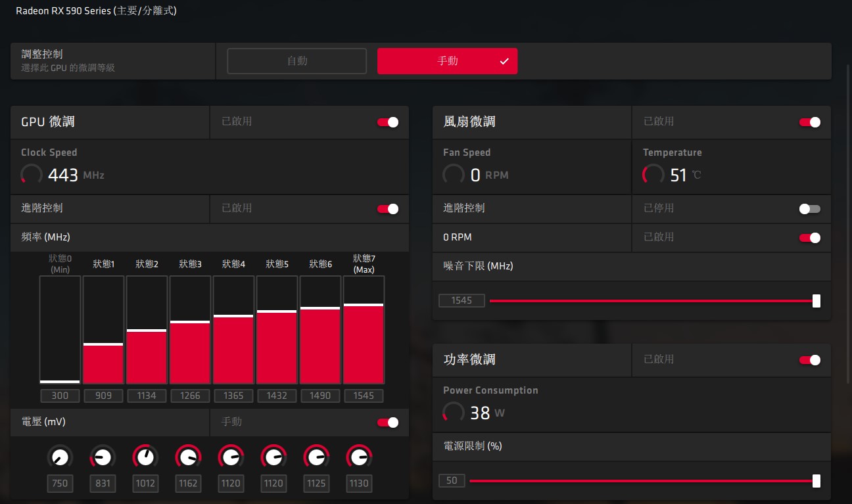Toggle the 電壓 (mV) manual switch

point(388,423)
